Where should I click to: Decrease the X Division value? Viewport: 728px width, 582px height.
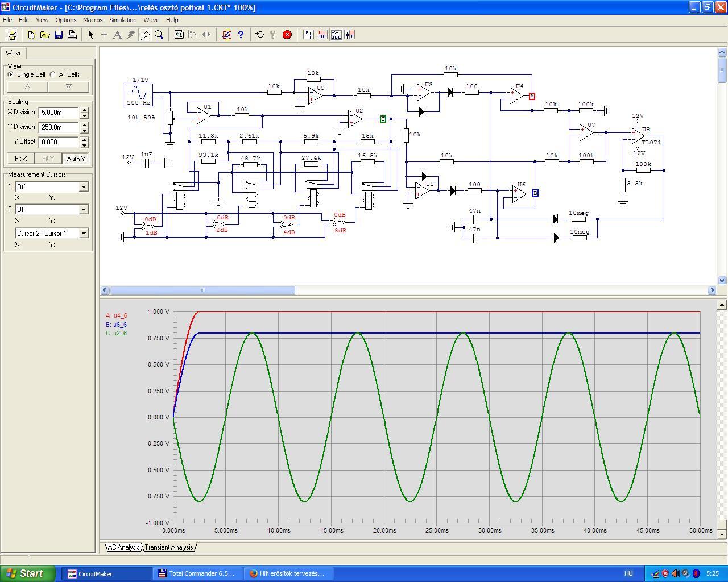84,115
